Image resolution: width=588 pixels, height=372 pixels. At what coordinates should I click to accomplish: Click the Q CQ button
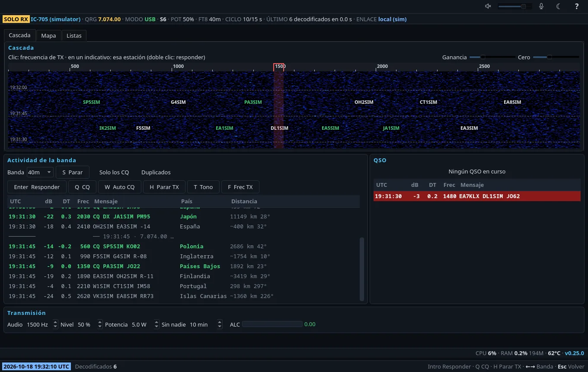point(82,187)
